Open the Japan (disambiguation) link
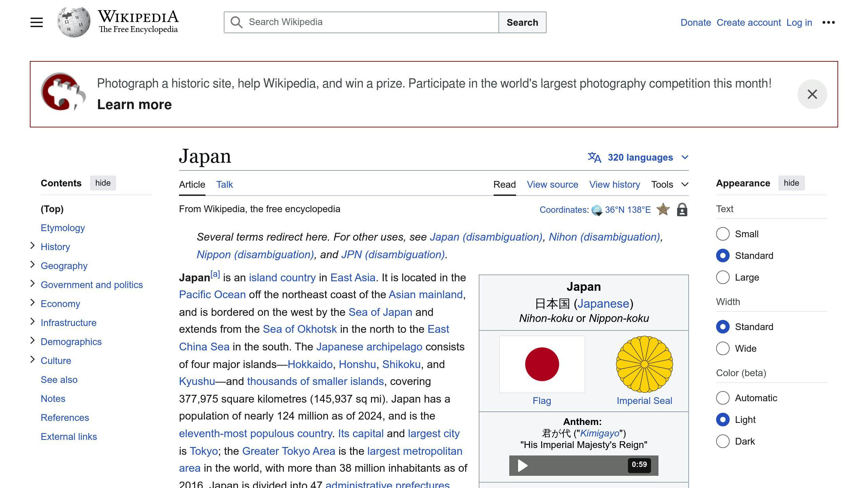 [x=486, y=237]
